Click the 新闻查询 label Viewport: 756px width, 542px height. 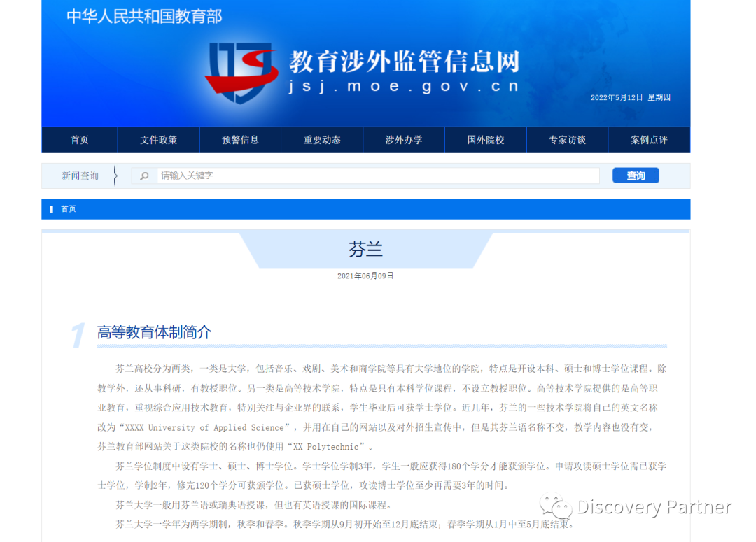tap(80, 176)
